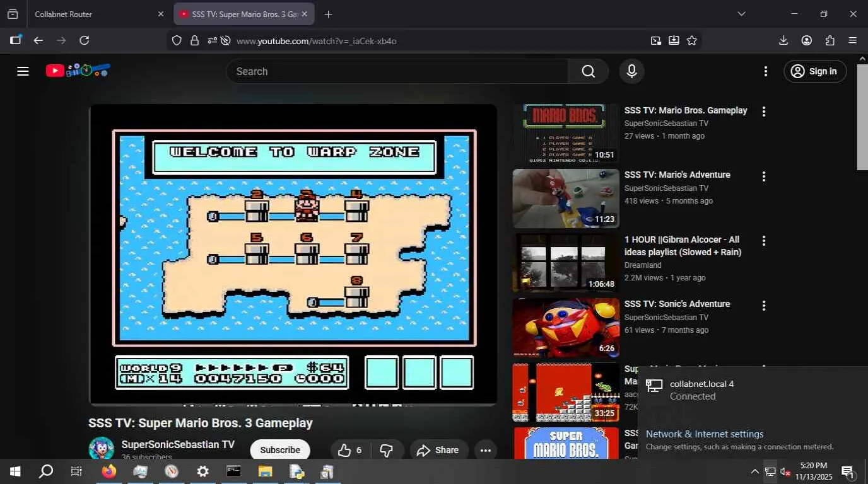Open the Firefox account icon
Viewport: 868px width, 484px height.
click(807, 40)
